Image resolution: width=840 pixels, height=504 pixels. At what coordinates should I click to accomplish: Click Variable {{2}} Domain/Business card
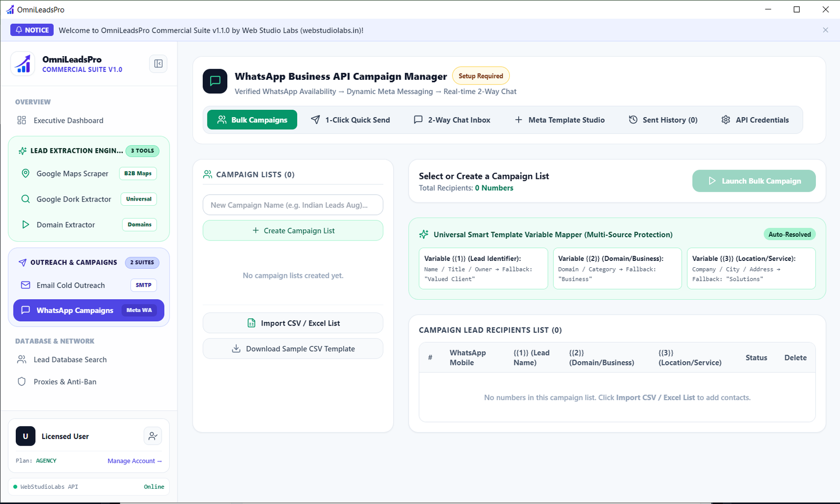click(617, 268)
